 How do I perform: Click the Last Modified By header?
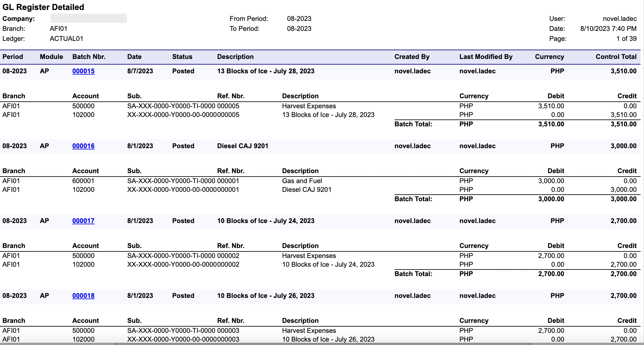[486, 57]
